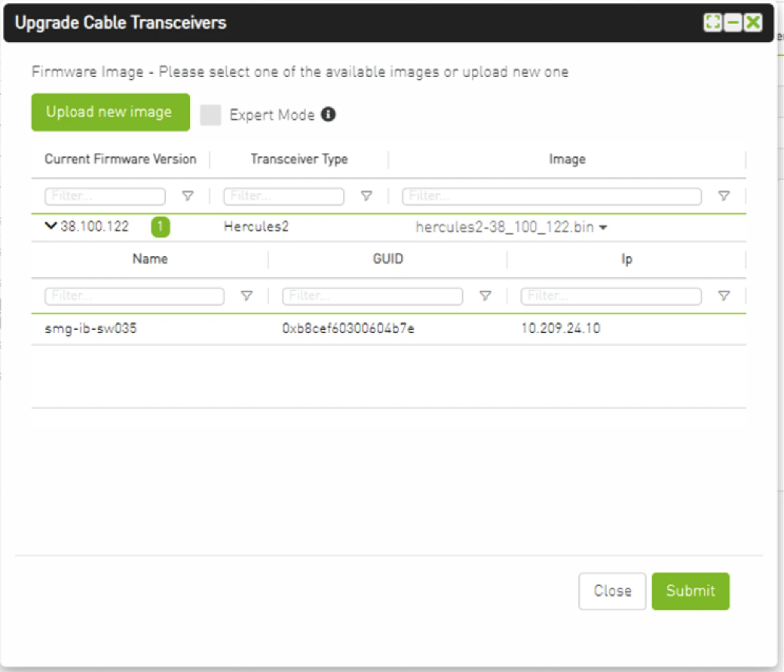Sort by the Ip column header
This screenshot has width=784, height=672.
[x=626, y=259]
